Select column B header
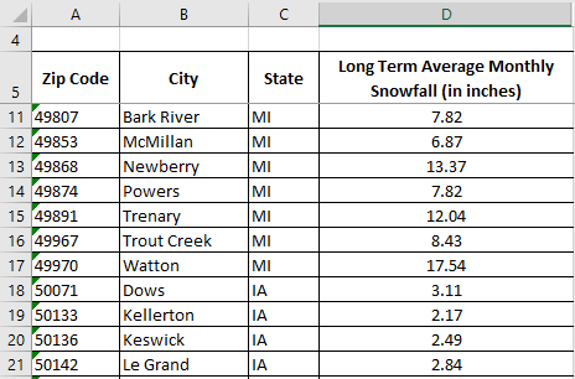 click(184, 14)
